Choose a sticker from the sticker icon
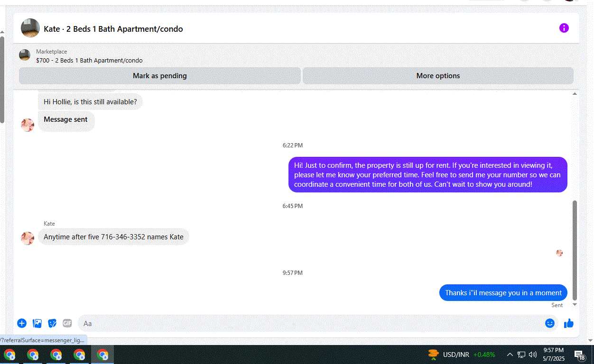The image size is (594, 364). [x=52, y=323]
